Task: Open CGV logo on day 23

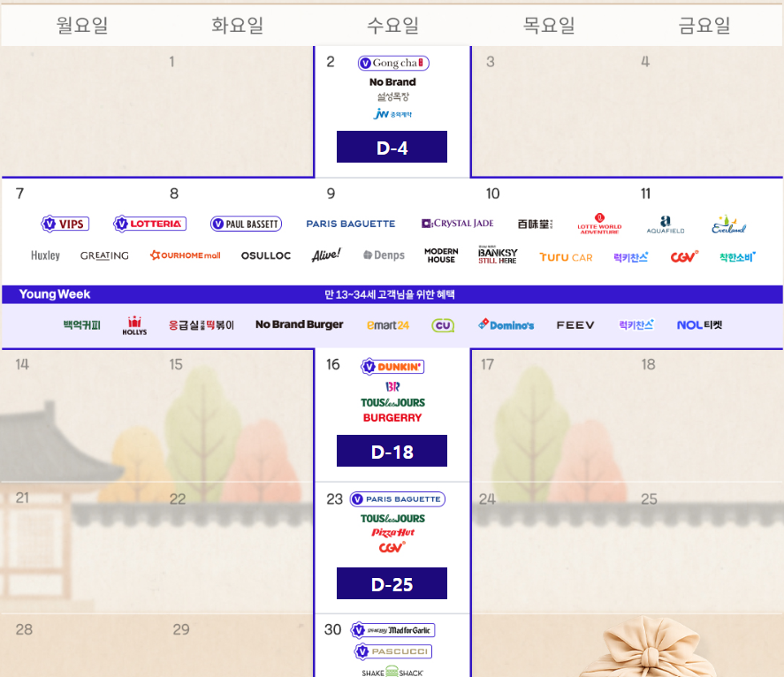Action: point(392,547)
